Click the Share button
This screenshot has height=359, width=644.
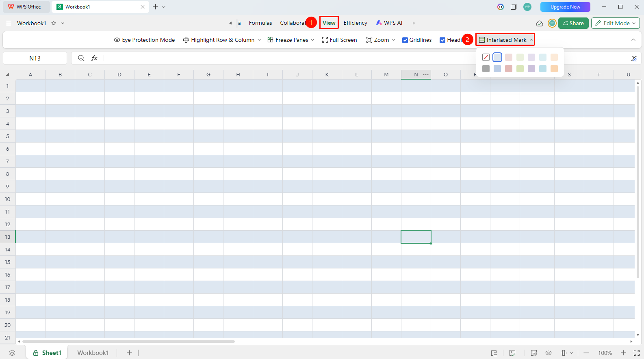coord(573,23)
